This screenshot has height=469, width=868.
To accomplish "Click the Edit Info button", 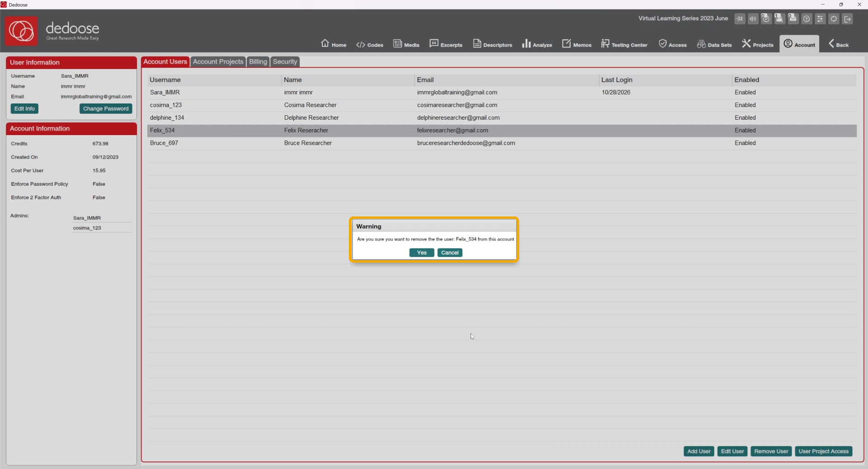I will tap(24, 109).
